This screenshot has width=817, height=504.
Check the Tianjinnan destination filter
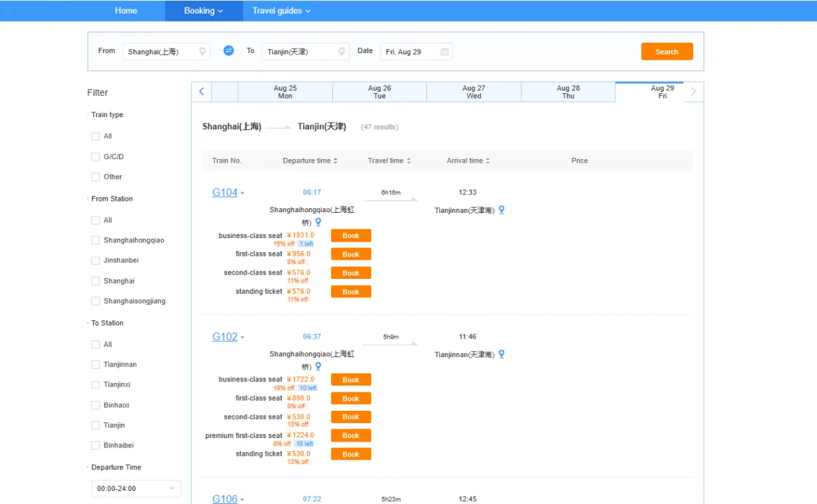pos(95,365)
